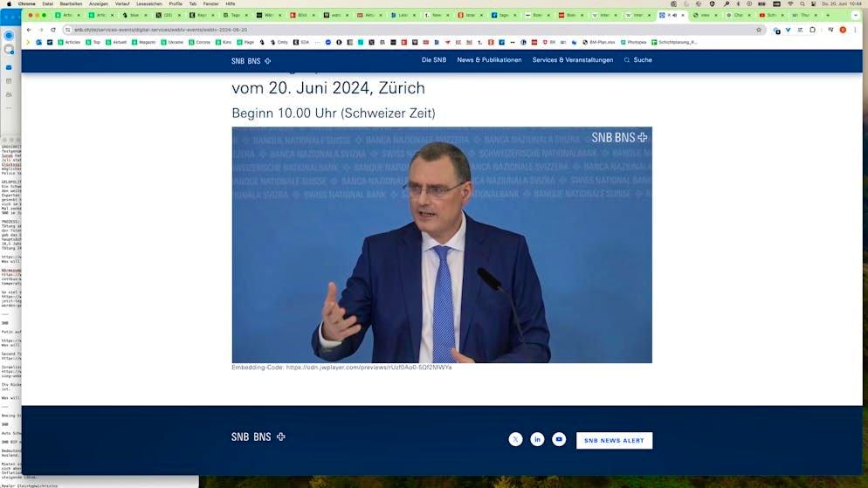The image size is (868, 488).
Task: Open macOS Spotlight search icon
Action: point(803,3)
